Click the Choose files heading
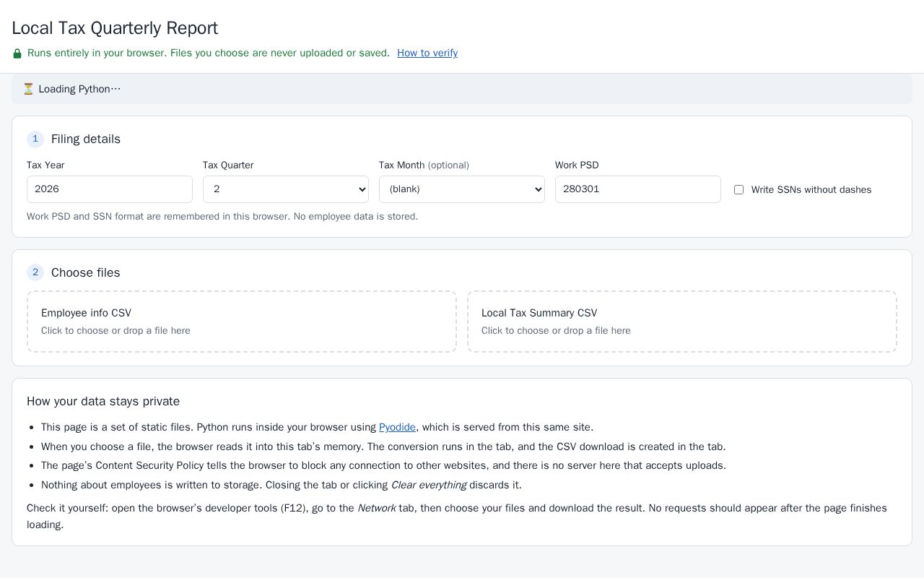 point(86,272)
